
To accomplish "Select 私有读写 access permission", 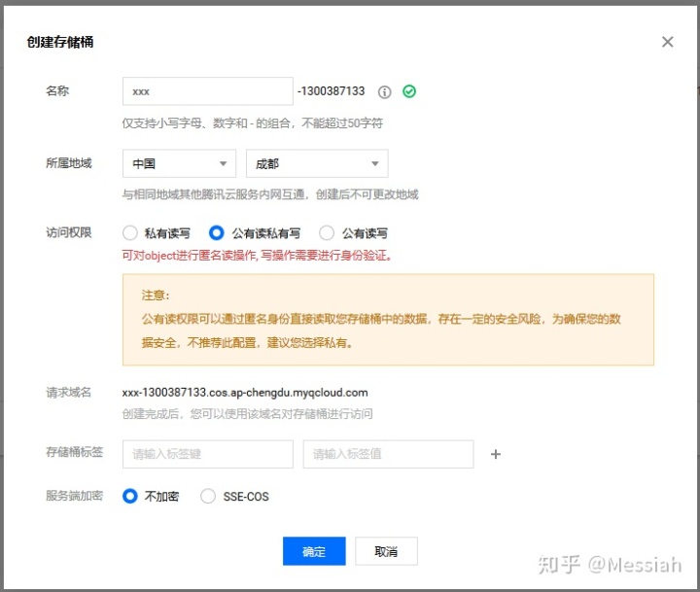I will [x=130, y=232].
